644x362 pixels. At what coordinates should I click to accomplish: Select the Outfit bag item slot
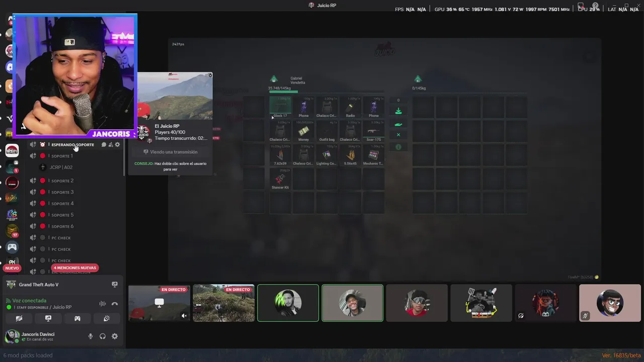pyautogui.click(x=327, y=131)
